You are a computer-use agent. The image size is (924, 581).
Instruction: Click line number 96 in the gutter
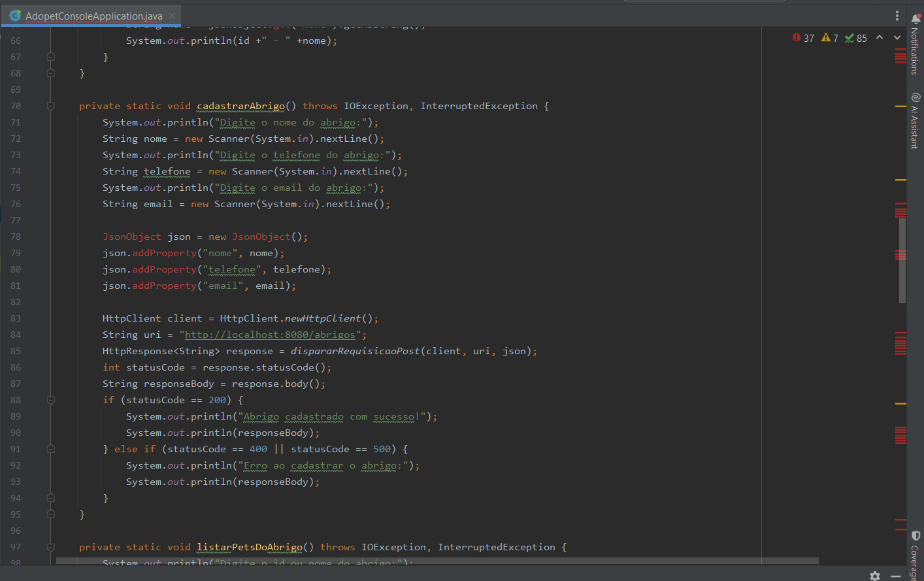(x=16, y=531)
